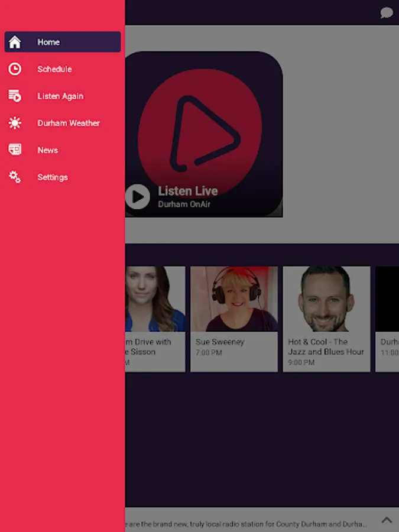This screenshot has height=532, width=399.
Task: Click the Listen Again playlist icon
Action: 15,96
